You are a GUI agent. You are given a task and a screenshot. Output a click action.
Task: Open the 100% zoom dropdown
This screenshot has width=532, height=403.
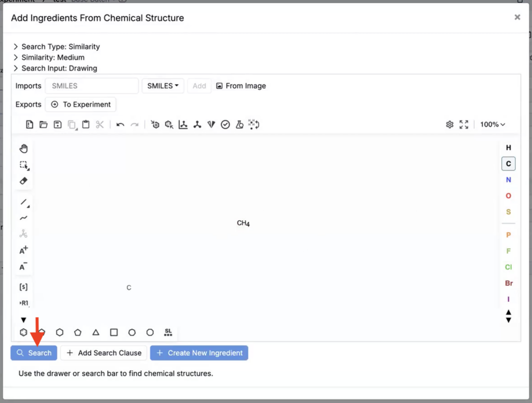click(x=493, y=125)
